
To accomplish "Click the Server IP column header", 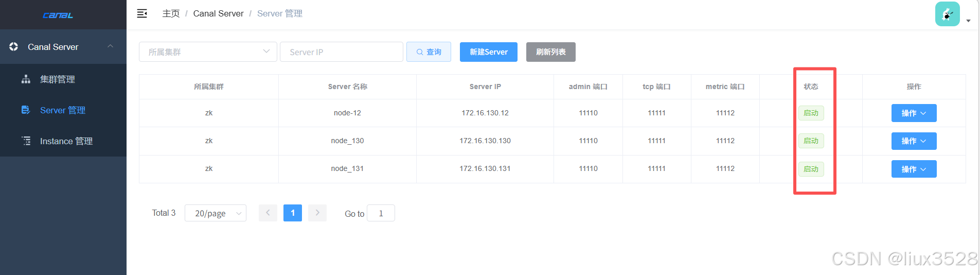I will point(485,87).
